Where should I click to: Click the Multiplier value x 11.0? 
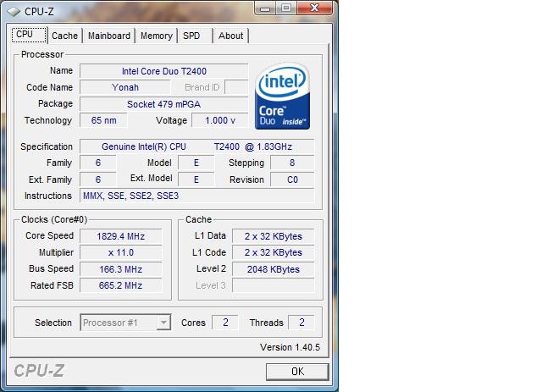tap(120, 252)
